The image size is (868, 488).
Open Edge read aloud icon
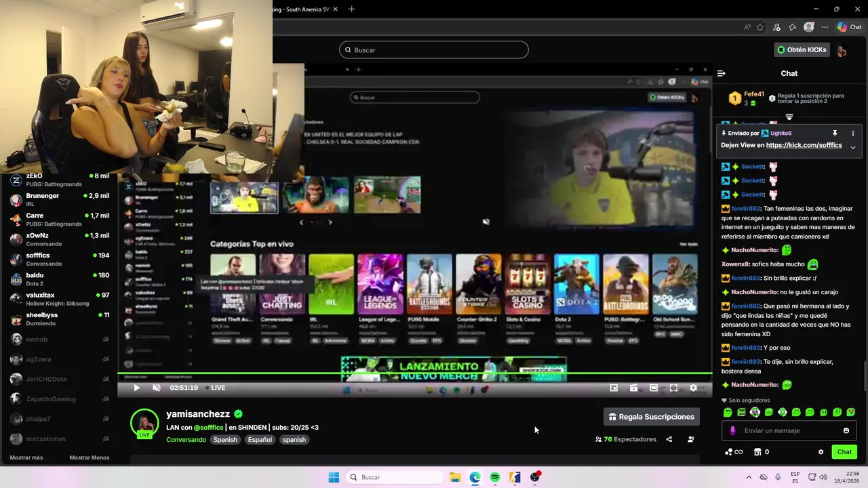(747, 27)
